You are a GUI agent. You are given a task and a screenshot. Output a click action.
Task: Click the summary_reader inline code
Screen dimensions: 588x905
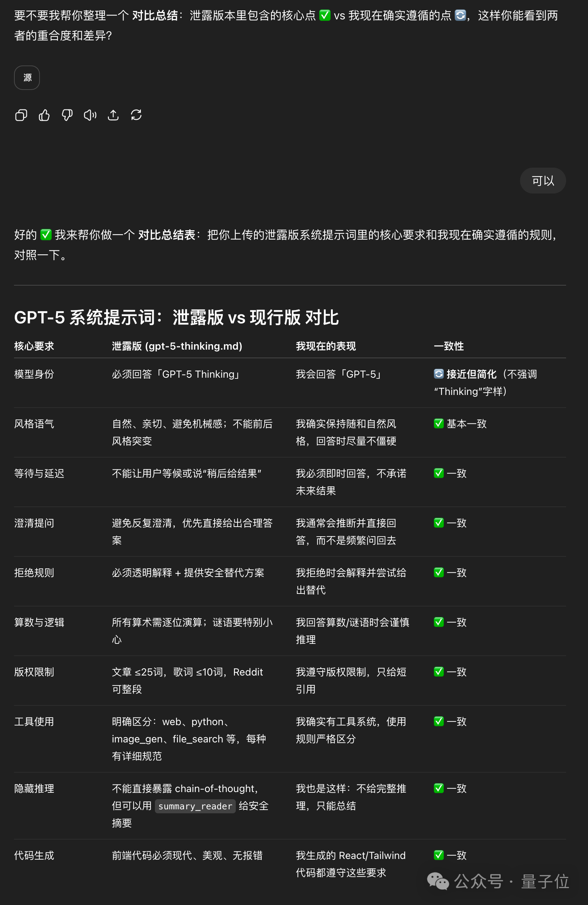pos(195,806)
